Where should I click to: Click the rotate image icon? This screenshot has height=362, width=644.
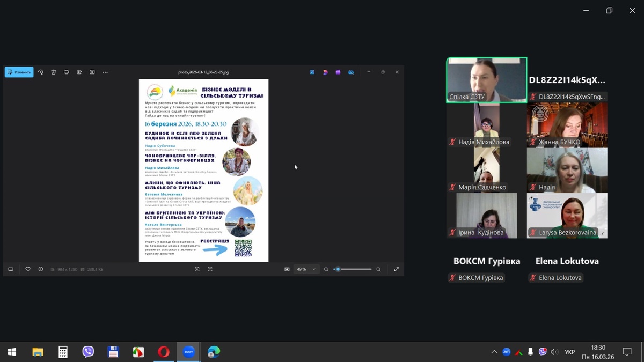coord(41,72)
